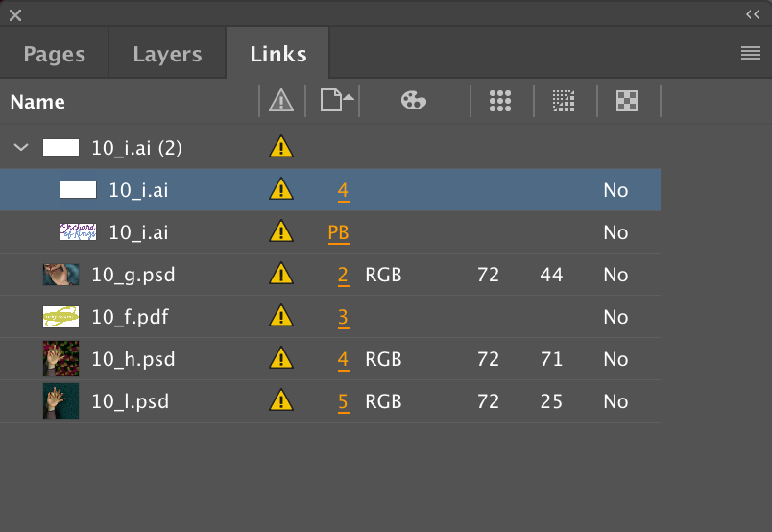Viewport: 772px width, 532px height.
Task: Select the 10_h.psd thumbnail
Action: coord(60,358)
